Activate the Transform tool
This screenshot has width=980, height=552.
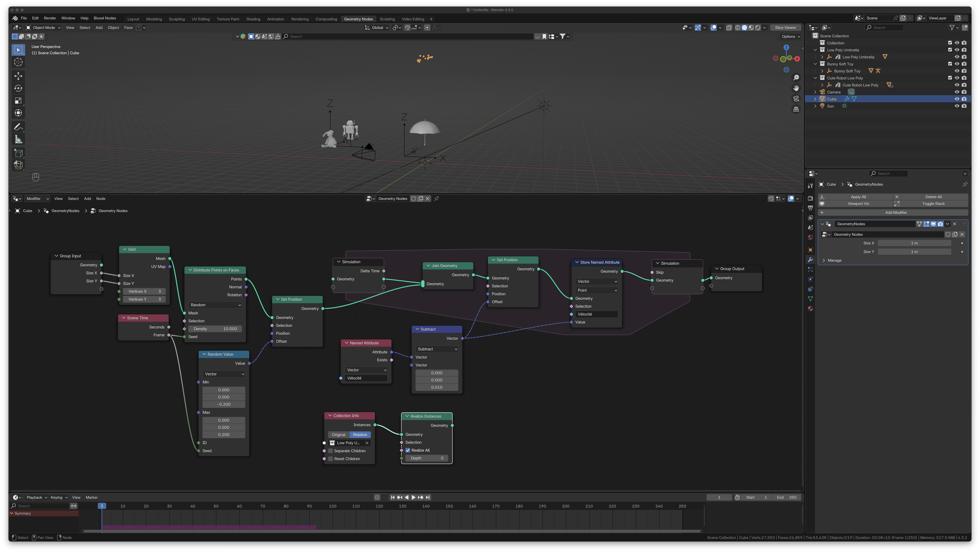18,113
